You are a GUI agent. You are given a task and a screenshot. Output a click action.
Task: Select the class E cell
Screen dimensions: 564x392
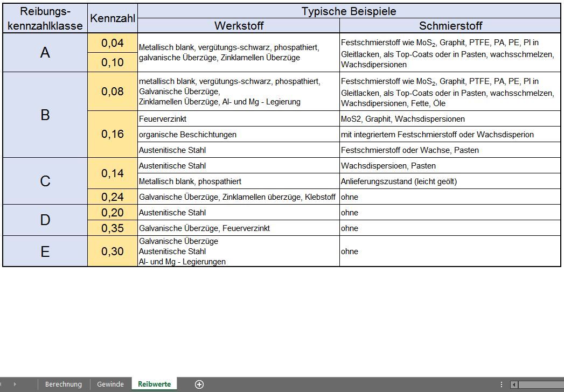(x=45, y=251)
